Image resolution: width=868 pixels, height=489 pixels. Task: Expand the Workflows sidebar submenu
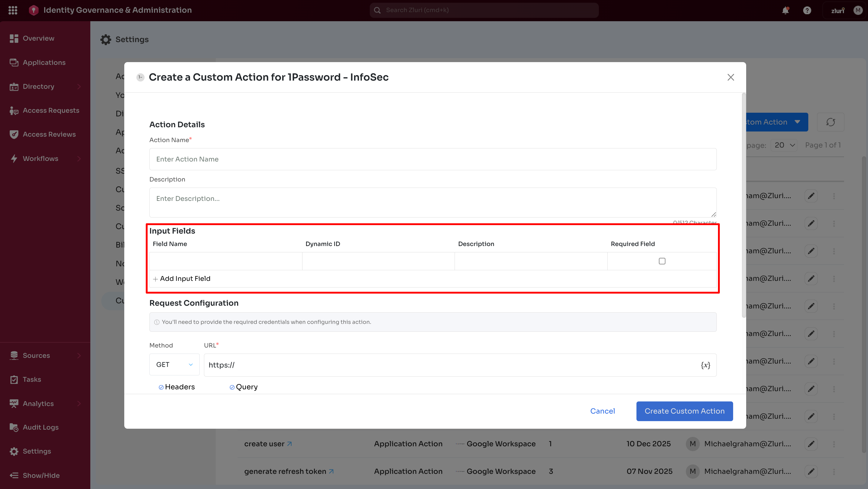tap(79, 159)
